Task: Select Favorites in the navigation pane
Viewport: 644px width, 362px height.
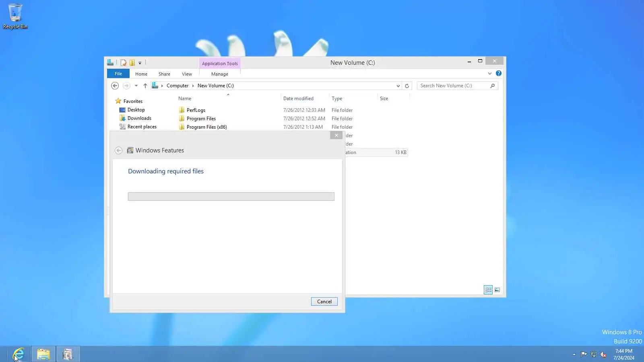Action: [133, 101]
